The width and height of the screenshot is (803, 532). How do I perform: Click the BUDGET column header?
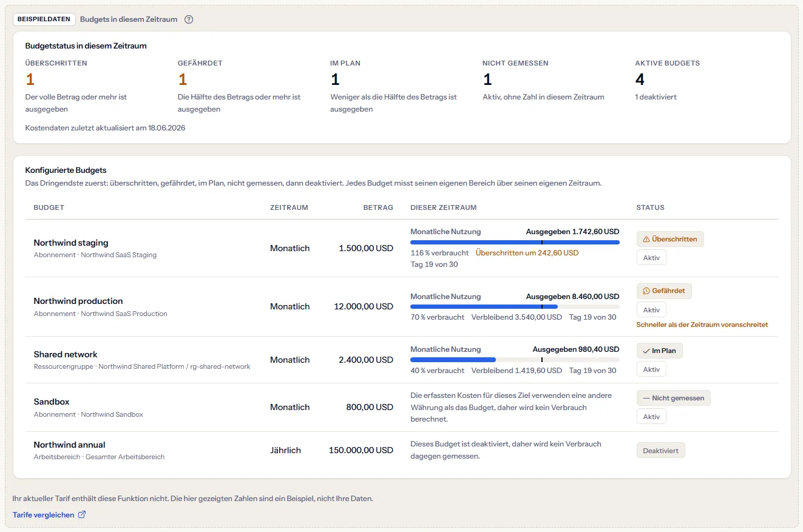click(x=49, y=207)
